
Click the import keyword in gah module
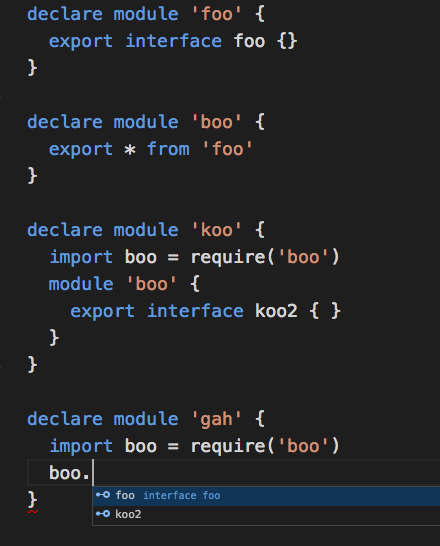(x=81, y=446)
